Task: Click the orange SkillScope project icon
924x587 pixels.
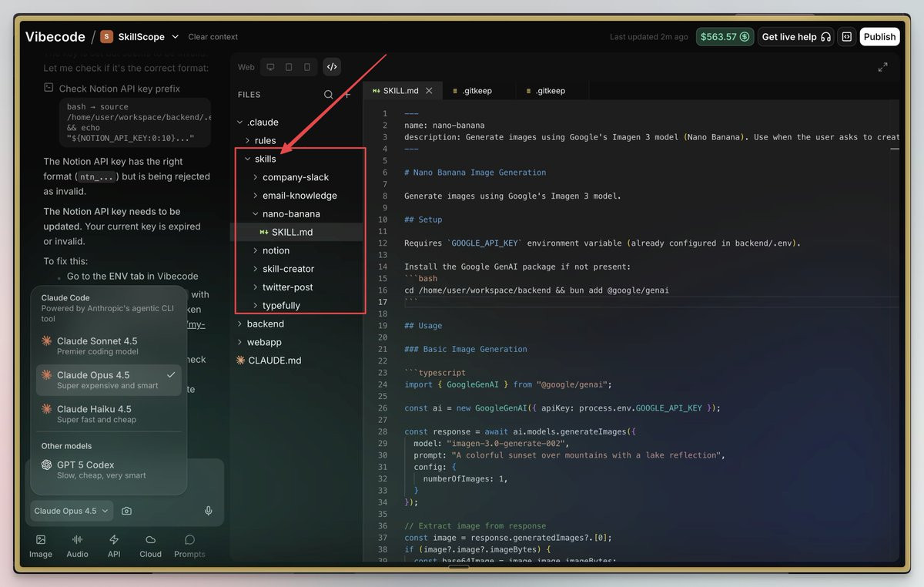Action: coord(106,36)
